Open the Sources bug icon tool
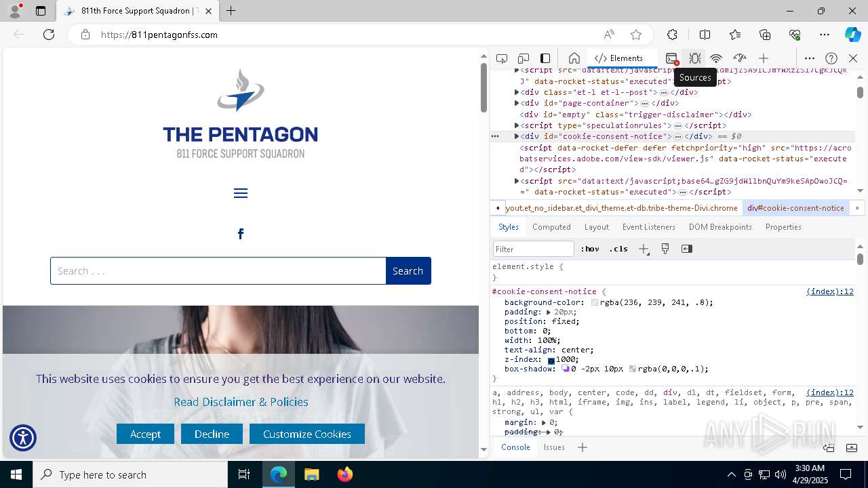This screenshot has height=488, width=868. [x=694, y=58]
